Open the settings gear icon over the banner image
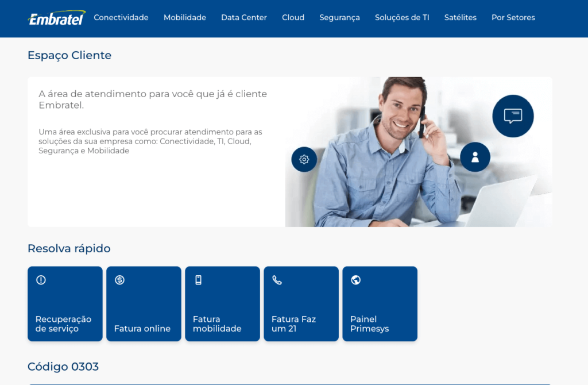This screenshot has height=385, width=588. click(304, 159)
